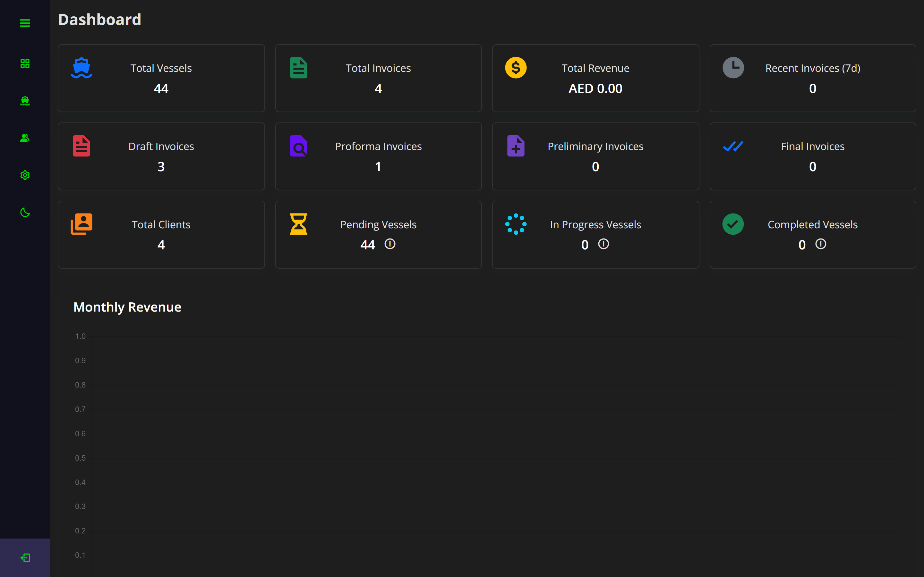Image resolution: width=924 pixels, height=577 pixels.
Task: Open the Total Invoices card
Action: (378, 78)
